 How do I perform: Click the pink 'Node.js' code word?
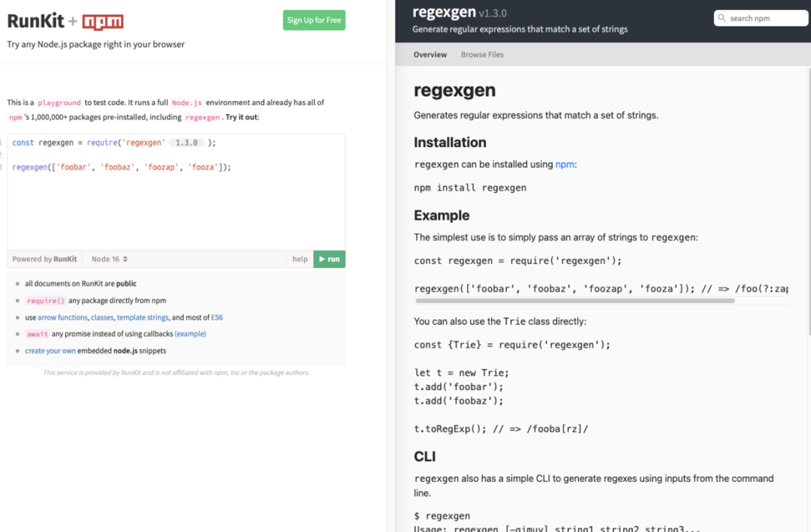[x=187, y=103]
